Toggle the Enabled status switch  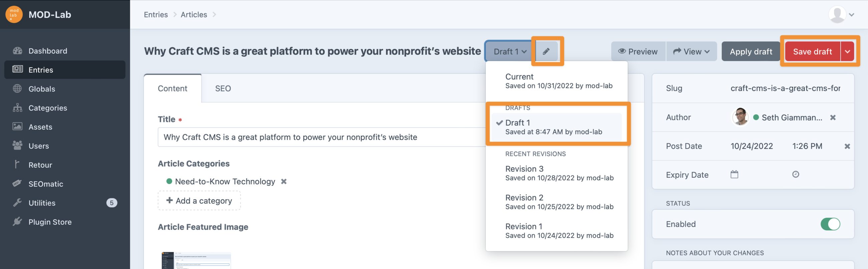point(830,224)
